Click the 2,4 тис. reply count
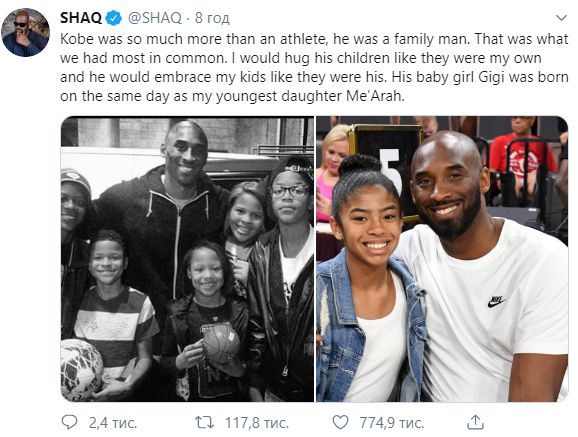Screen dimensions: 578x437 tap(113, 423)
